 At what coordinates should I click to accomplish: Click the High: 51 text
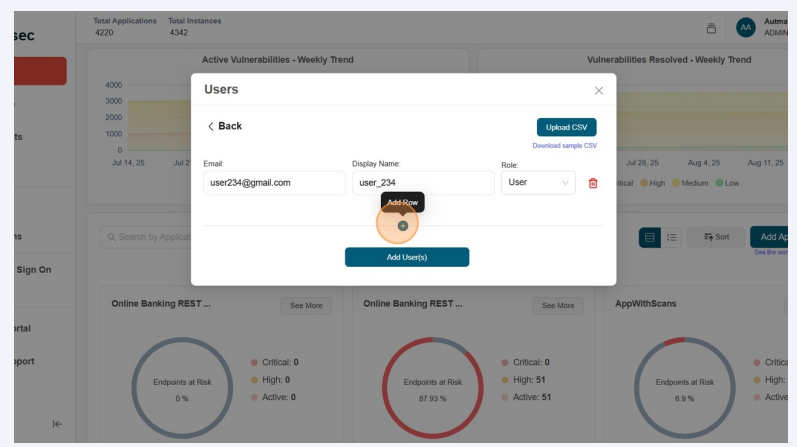pyautogui.click(x=529, y=380)
